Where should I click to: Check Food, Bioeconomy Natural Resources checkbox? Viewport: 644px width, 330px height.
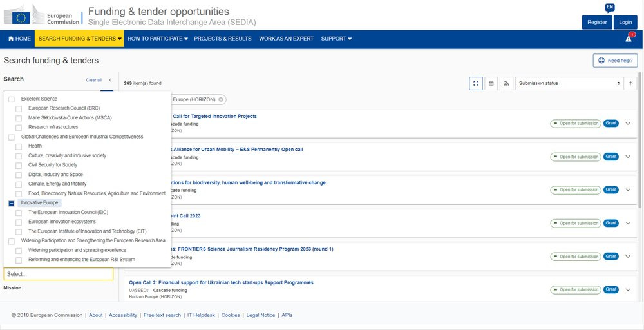pos(19,193)
